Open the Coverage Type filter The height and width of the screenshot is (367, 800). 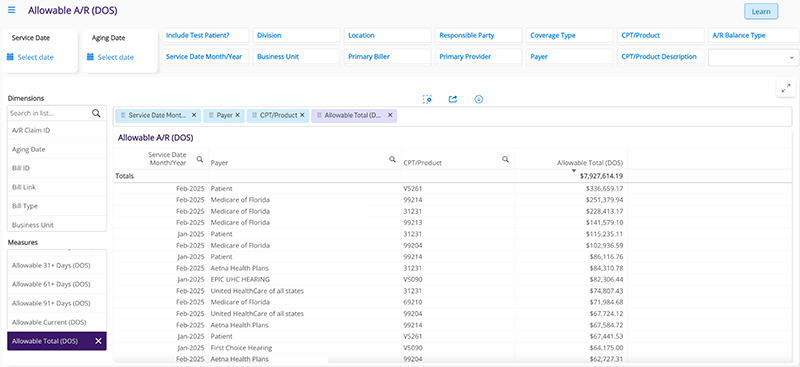click(570, 36)
